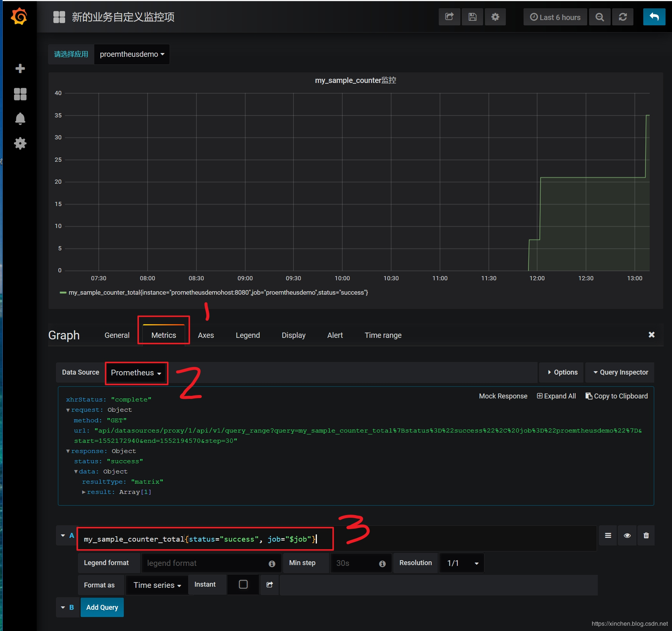Image resolution: width=672 pixels, height=631 pixels.
Task: Expand the Options section
Action: (562, 373)
